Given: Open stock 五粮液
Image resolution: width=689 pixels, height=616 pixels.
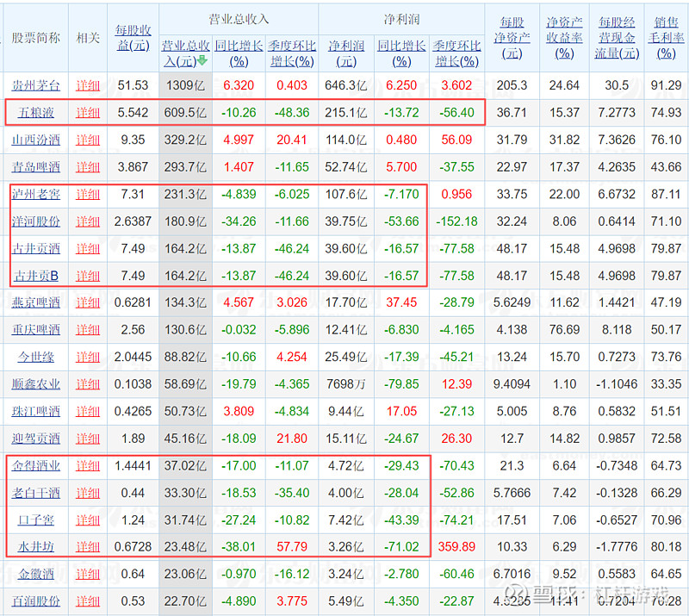Looking at the screenshot, I should (35, 113).
